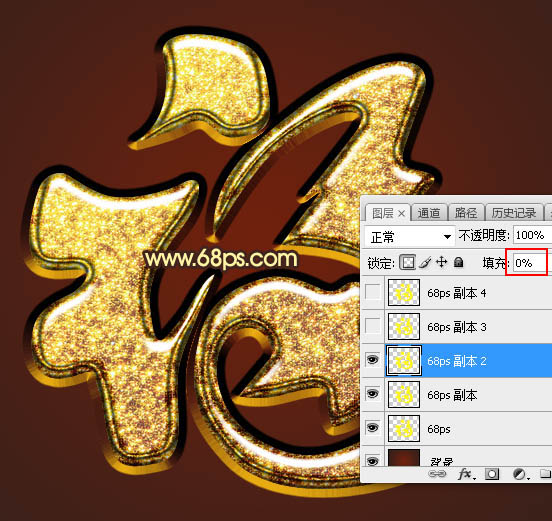Open the fx layer style menu

[466, 475]
